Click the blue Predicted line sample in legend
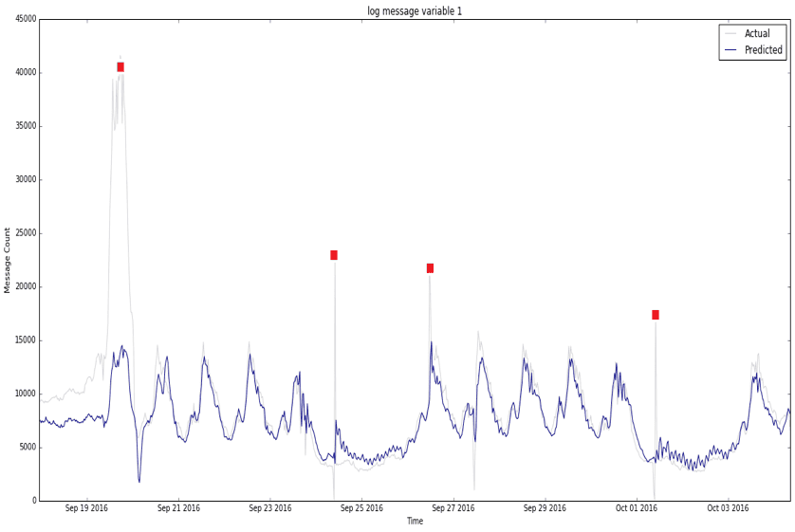 coord(732,50)
